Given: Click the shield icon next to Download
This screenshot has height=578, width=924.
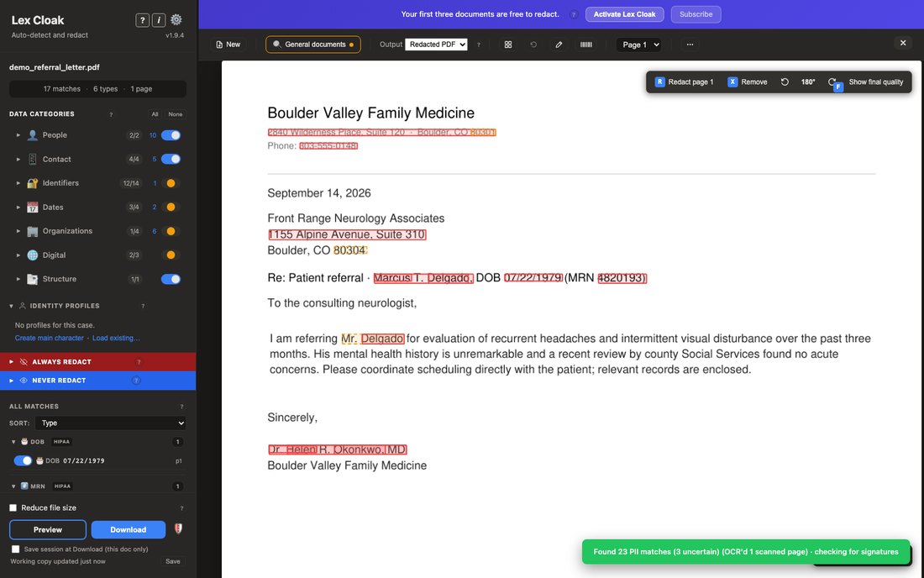Looking at the screenshot, I should pyautogui.click(x=178, y=529).
